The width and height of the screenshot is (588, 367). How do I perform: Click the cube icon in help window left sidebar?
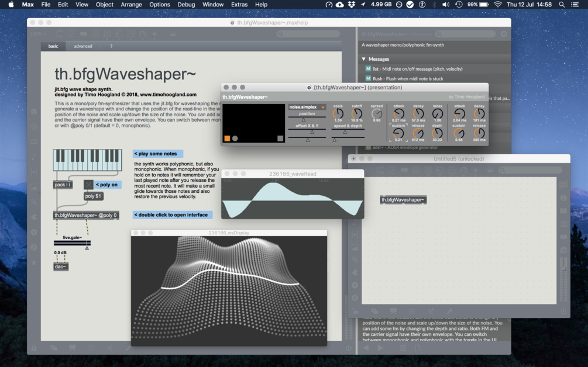coord(34,111)
